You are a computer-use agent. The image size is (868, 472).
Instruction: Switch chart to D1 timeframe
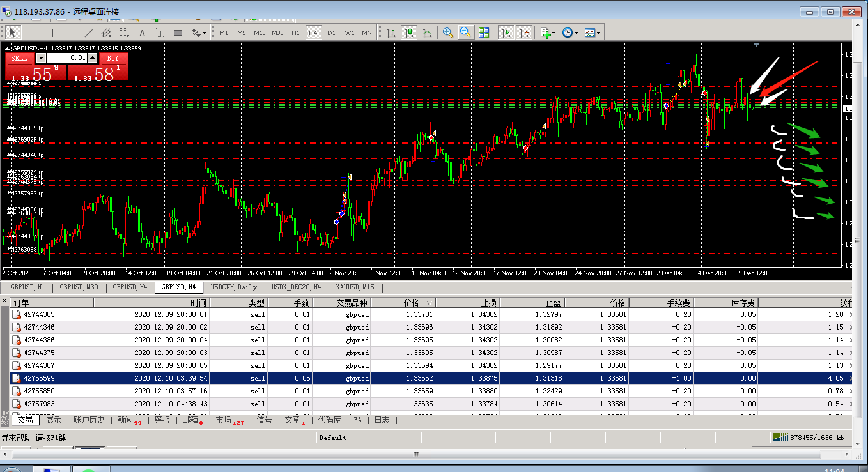(331, 33)
